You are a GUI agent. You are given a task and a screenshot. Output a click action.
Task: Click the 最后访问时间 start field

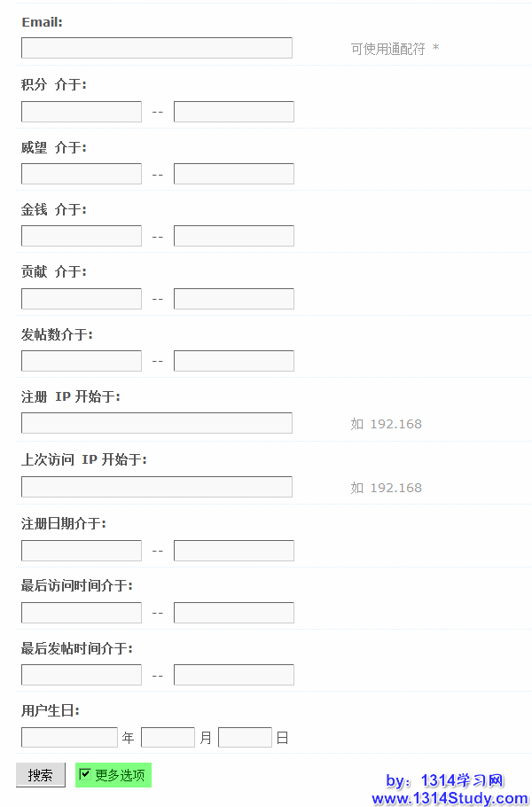point(82,613)
